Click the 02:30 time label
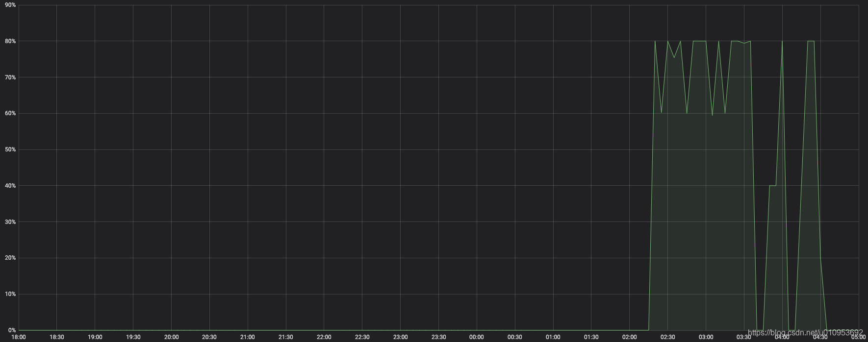The width and height of the screenshot is (868, 342). tap(668, 337)
